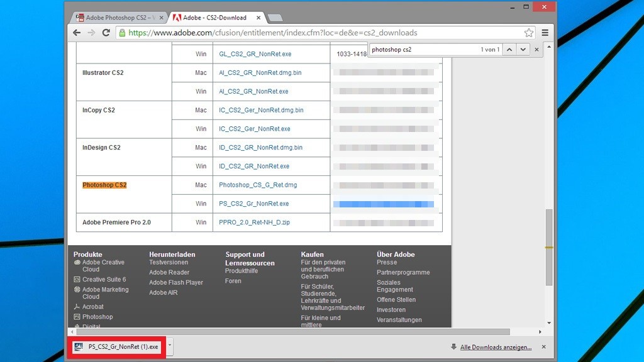Click Photoshop icon in footer
The image size is (644, 362).
pyautogui.click(x=77, y=317)
